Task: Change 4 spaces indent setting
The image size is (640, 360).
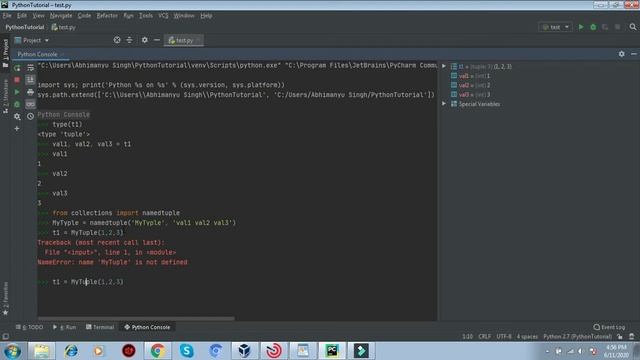Action: tap(527, 336)
